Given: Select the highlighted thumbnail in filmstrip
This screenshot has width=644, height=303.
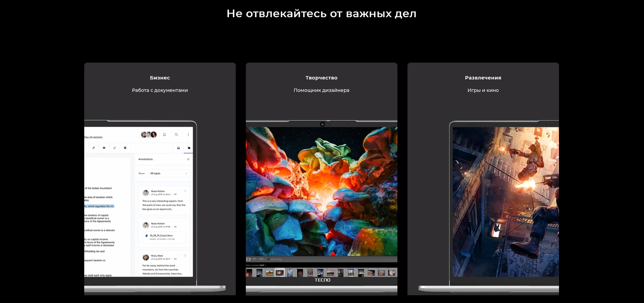Looking at the screenshot, I should click(x=279, y=273).
